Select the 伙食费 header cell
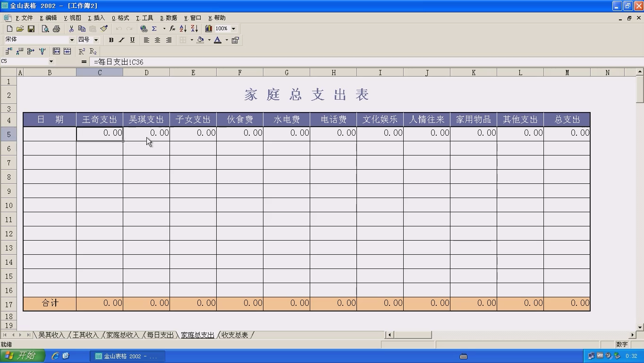 pos(240,120)
